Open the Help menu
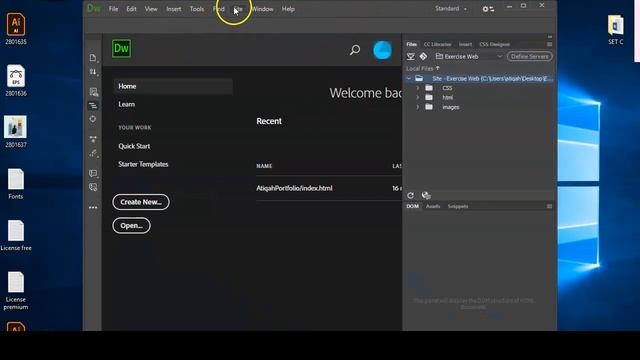The width and height of the screenshot is (640, 360). click(x=288, y=9)
